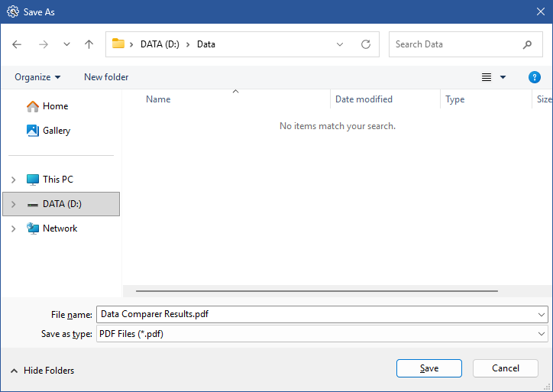Open Gallery in the navigation pane
The width and height of the screenshot is (553, 392).
(56, 131)
